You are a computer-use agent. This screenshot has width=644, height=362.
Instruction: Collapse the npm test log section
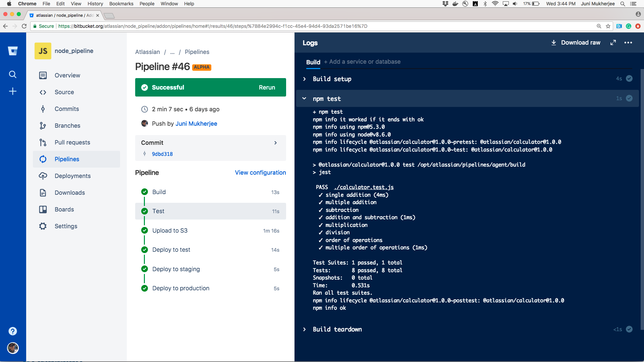point(304,99)
